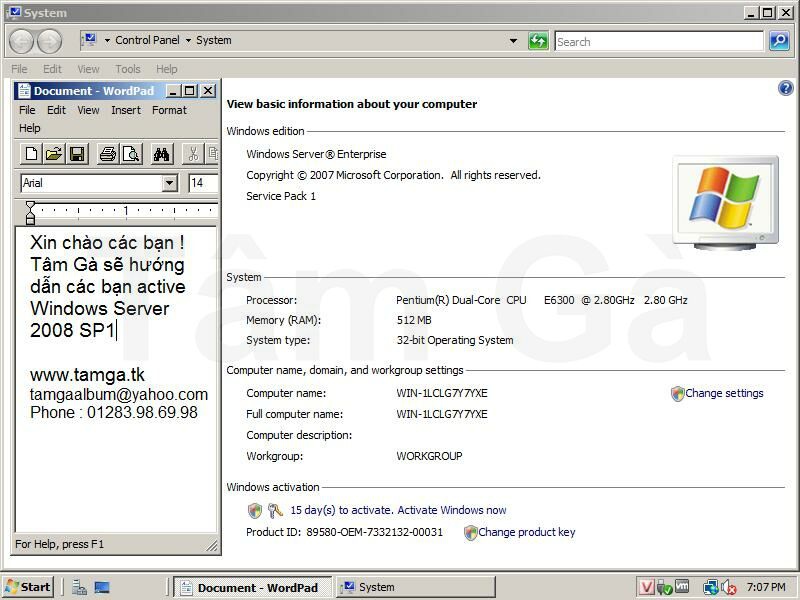The width and height of the screenshot is (800, 600).
Task: Expand the address bar history dropdown arrow
Action: pyautogui.click(x=513, y=41)
